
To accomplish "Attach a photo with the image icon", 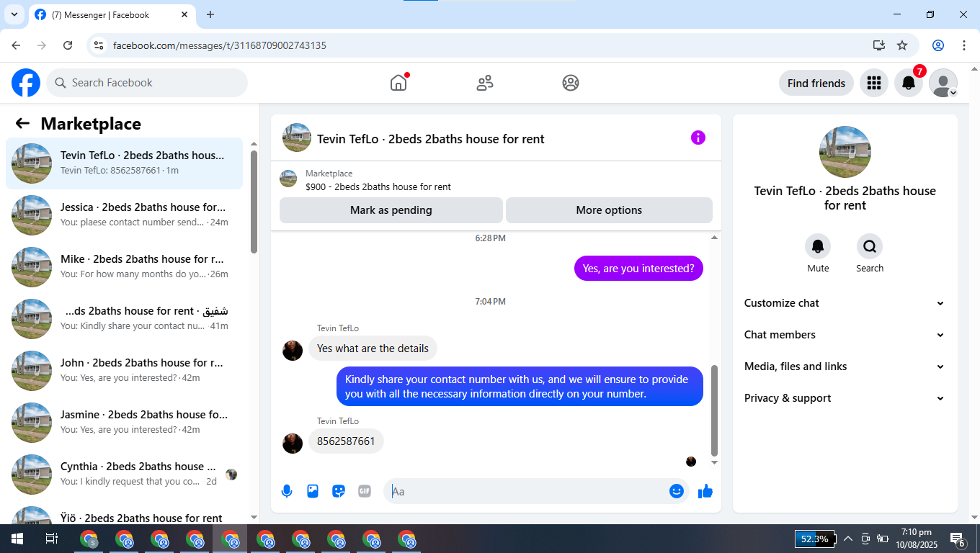I will (313, 491).
